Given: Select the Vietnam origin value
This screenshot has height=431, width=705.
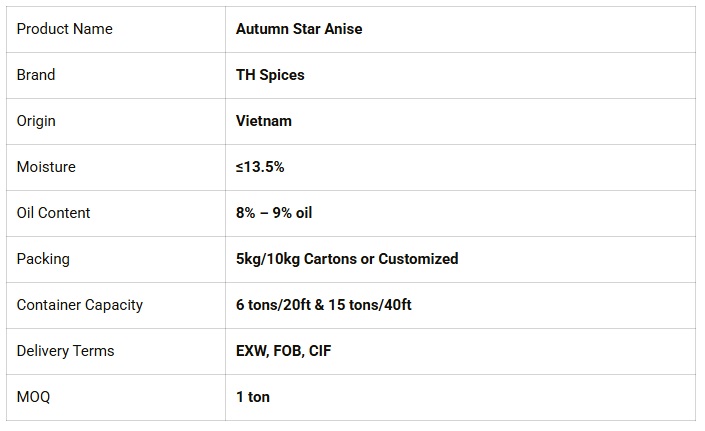Looking at the screenshot, I should tap(264, 121).
